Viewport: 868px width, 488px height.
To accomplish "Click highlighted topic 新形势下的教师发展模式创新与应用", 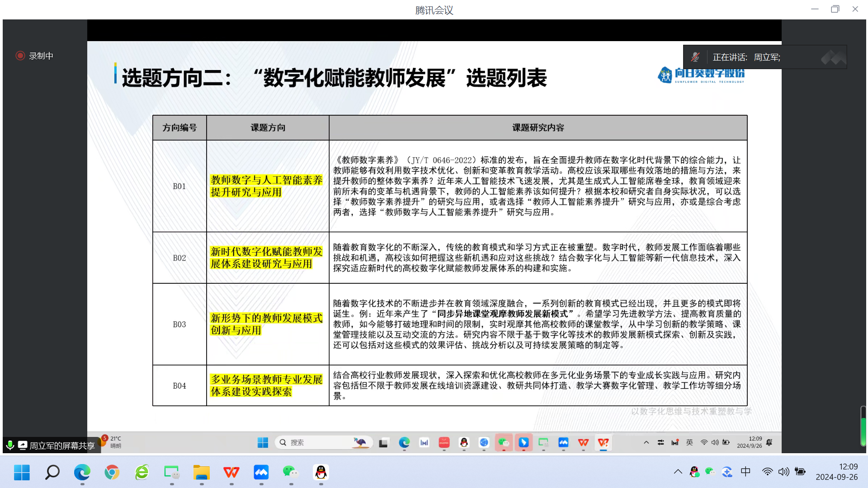I will (x=267, y=324).
